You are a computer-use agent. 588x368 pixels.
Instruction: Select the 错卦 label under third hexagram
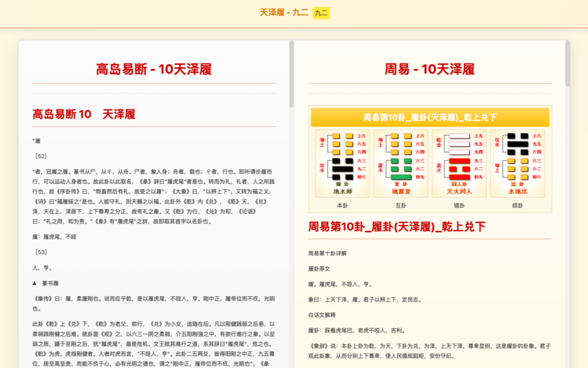point(459,205)
